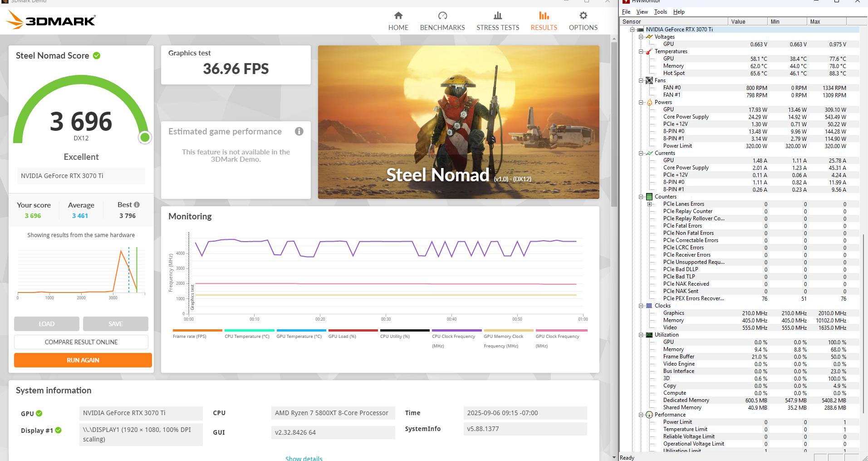The height and width of the screenshot is (461, 868).
Task: Open the Help menu in HWMonitor
Action: click(679, 12)
